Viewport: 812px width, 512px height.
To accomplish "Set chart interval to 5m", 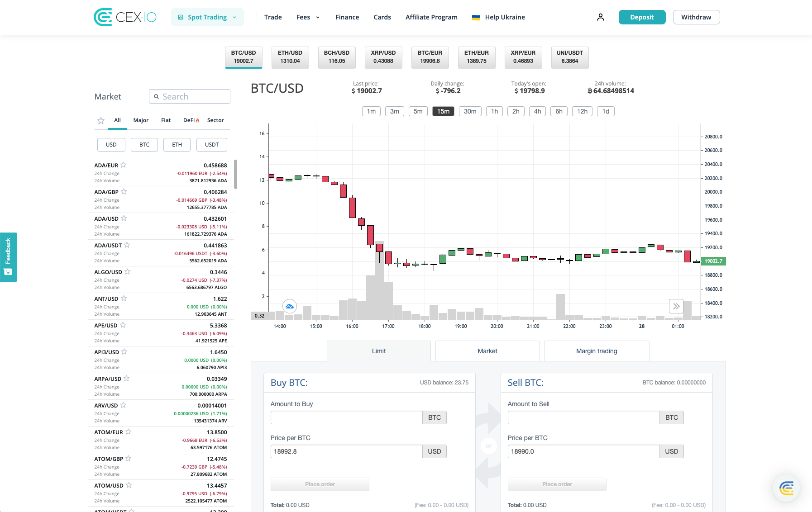I will pyautogui.click(x=418, y=111).
